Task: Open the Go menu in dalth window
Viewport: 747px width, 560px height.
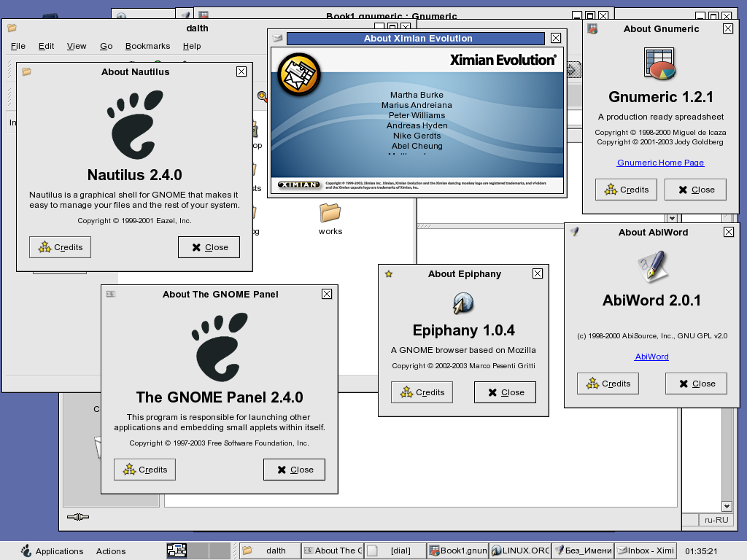Action: point(107,46)
